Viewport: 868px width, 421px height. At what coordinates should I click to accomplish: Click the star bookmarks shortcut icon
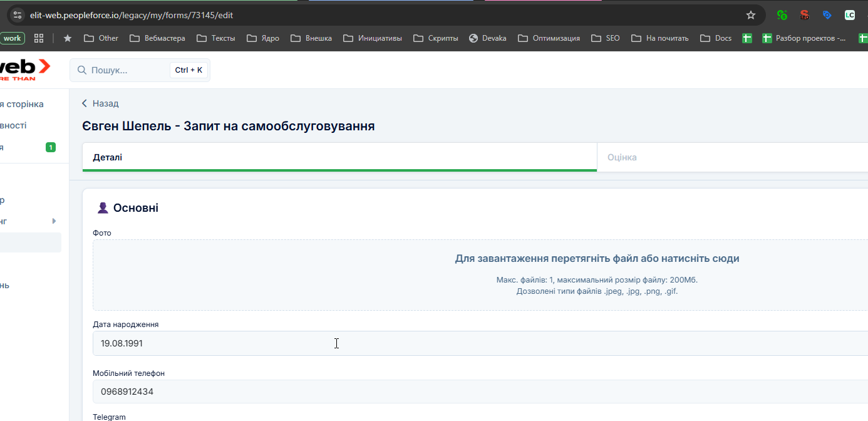point(68,38)
